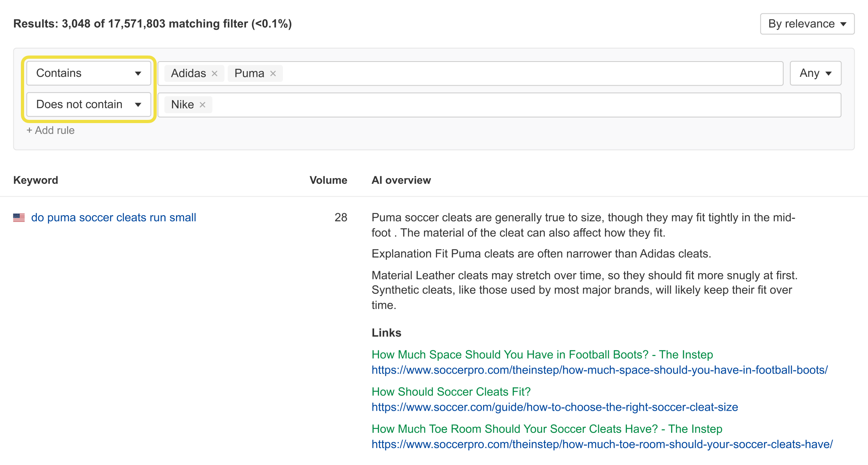Sort by Volume column header

[x=328, y=180]
